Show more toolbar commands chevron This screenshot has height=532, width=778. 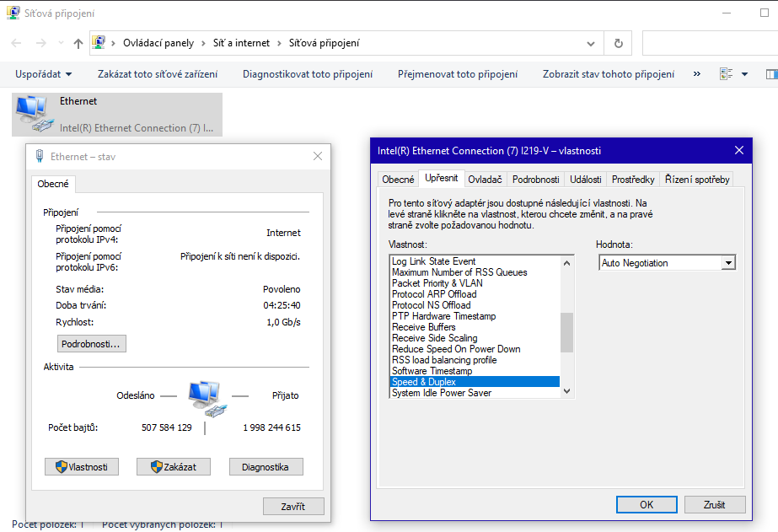[697, 74]
